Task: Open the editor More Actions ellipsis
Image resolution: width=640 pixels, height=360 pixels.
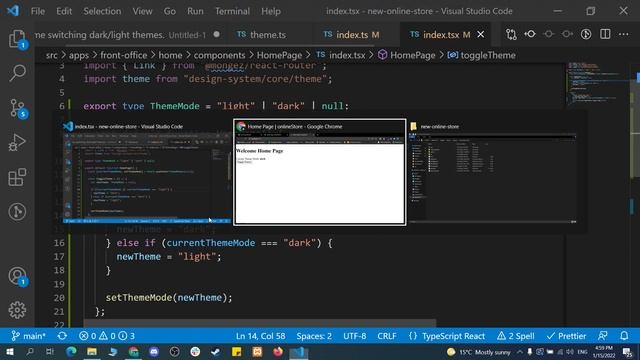Action: (x=624, y=35)
